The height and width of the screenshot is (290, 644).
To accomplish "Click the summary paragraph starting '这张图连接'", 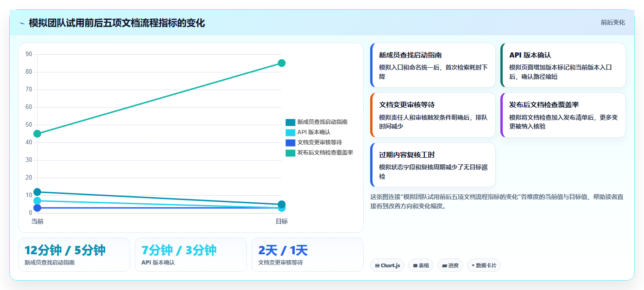I will (x=497, y=201).
